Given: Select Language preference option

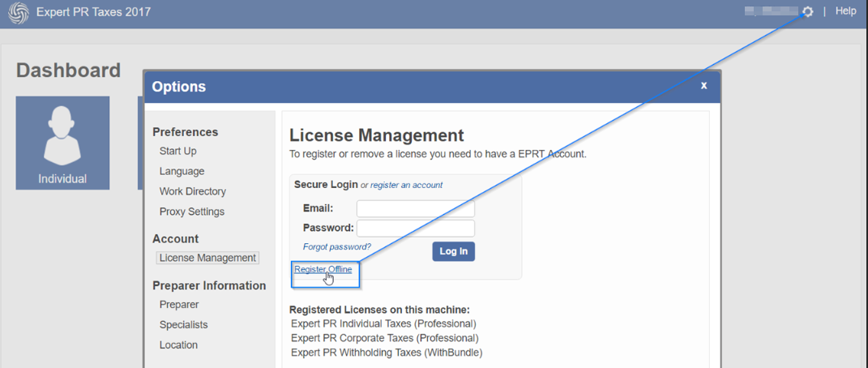Looking at the screenshot, I should pos(182,172).
